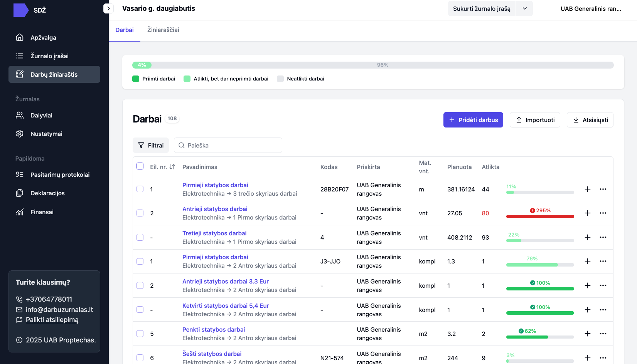Open UAB Generalinis ran... account menu
The height and width of the screenshot is (364, 637).
(x=590, y=8)
